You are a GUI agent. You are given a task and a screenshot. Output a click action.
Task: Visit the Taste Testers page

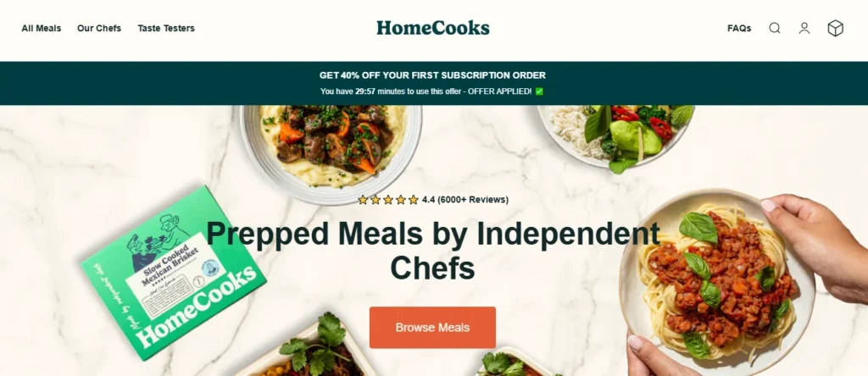point(166,28)
